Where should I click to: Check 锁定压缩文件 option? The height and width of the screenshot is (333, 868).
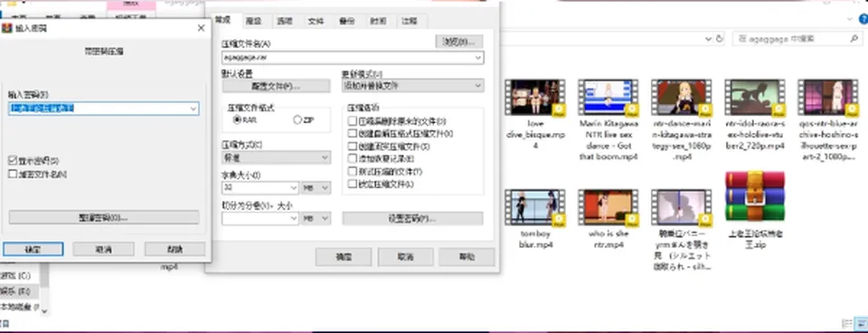(x=352, y=184)
